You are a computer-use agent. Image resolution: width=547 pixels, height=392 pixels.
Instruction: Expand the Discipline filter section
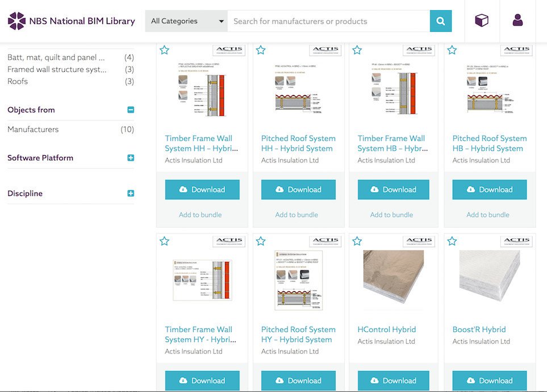tap(131, 193)
